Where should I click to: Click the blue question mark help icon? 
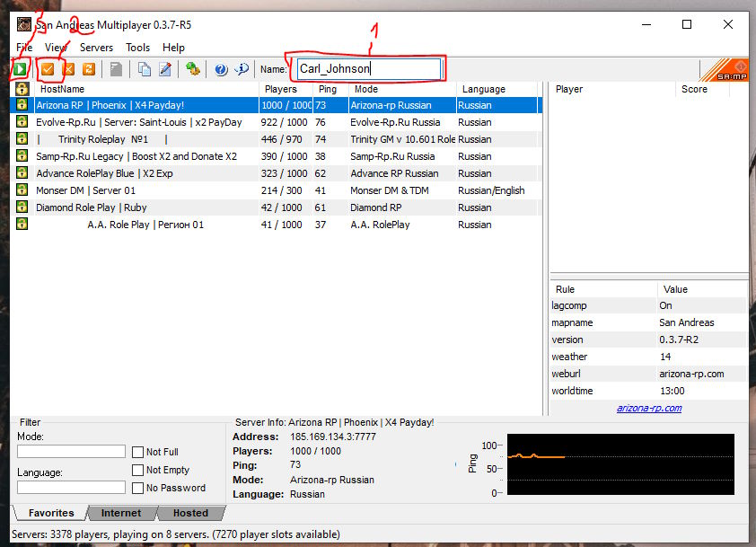(x=221, y=69)
